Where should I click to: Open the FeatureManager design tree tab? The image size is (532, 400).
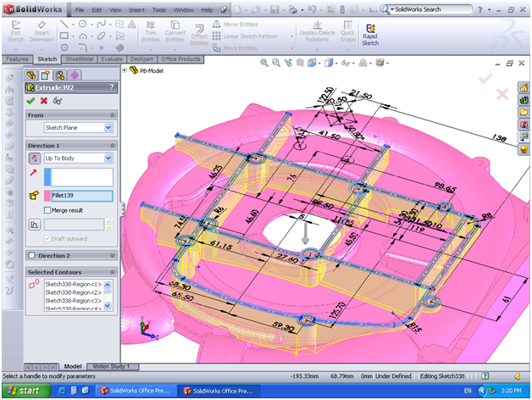pos(31,75)
